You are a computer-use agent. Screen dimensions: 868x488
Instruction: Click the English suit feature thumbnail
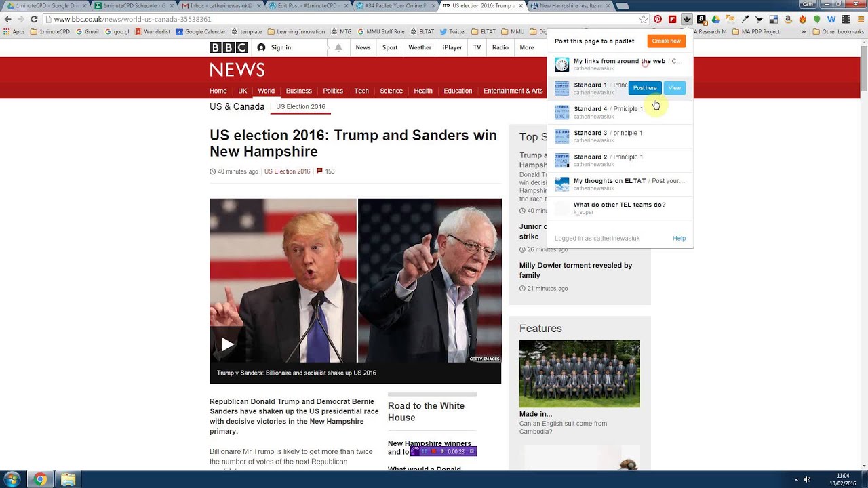[580, 373]
